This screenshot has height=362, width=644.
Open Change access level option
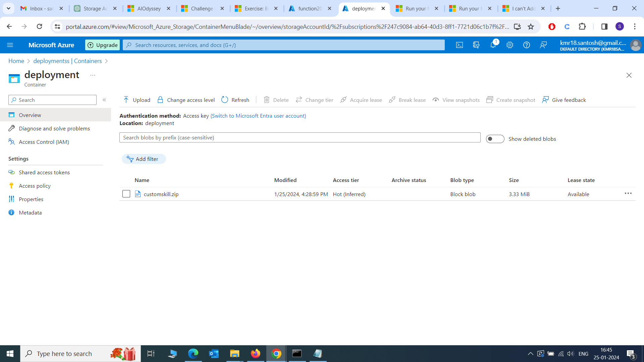pos(186,100)
